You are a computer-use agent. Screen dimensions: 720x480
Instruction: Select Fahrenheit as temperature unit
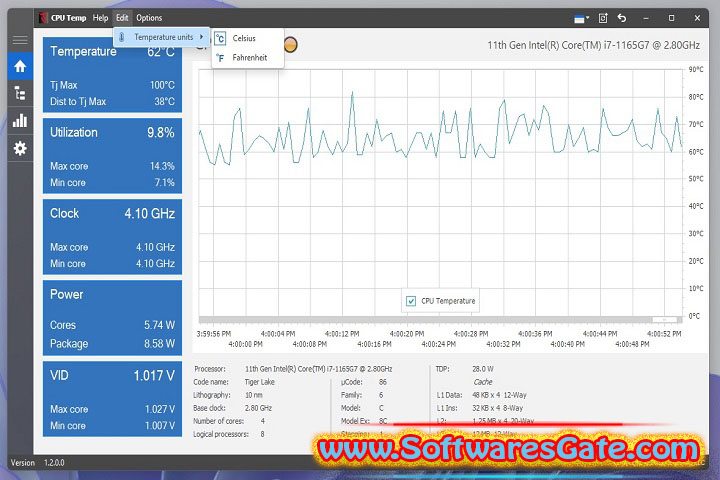tap(249, 58)
